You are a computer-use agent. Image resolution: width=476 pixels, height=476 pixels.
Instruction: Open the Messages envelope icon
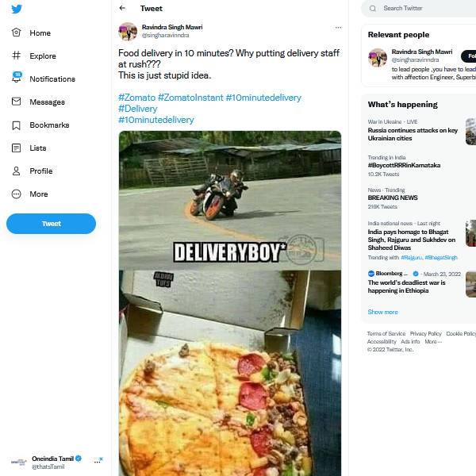[x=17, y=102]
